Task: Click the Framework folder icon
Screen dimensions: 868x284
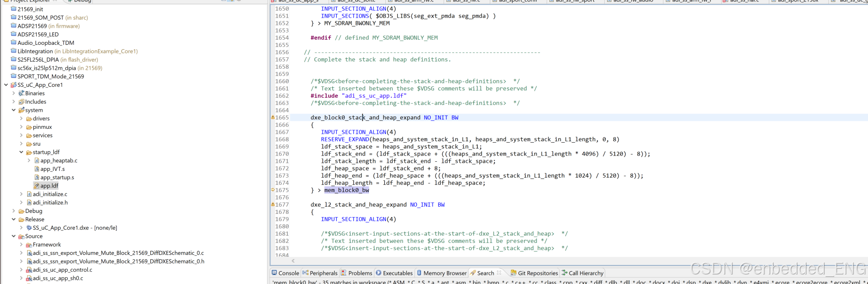Action: [29, 244]
